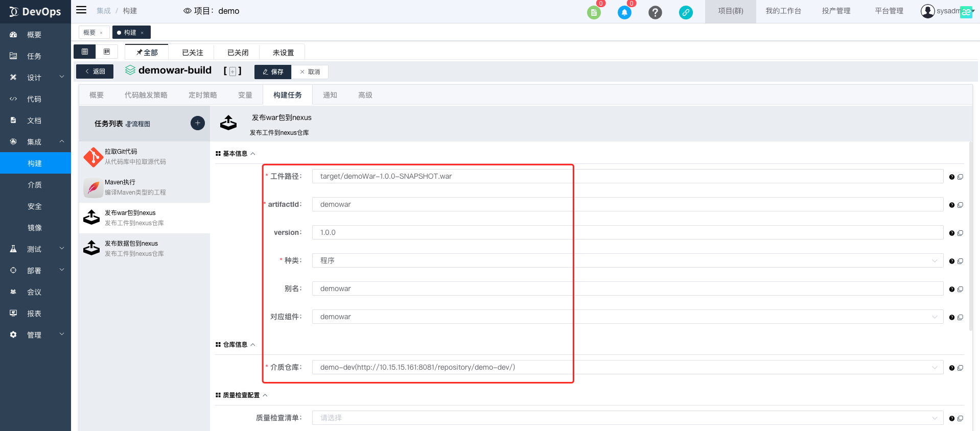Add a new task with plus icon
Viewport: 980px width, 431px height.
pyautogui.click(x=198, y=123)
